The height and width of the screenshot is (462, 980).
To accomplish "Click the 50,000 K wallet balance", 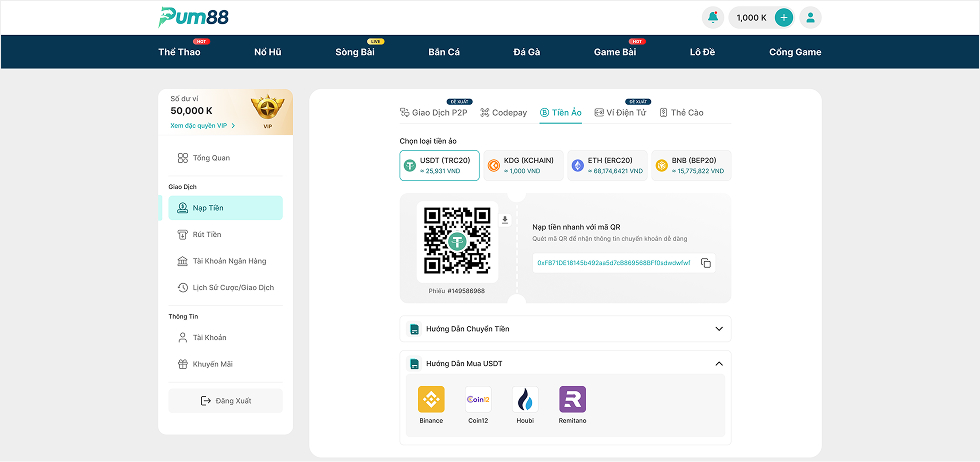I will click(191, 111).
